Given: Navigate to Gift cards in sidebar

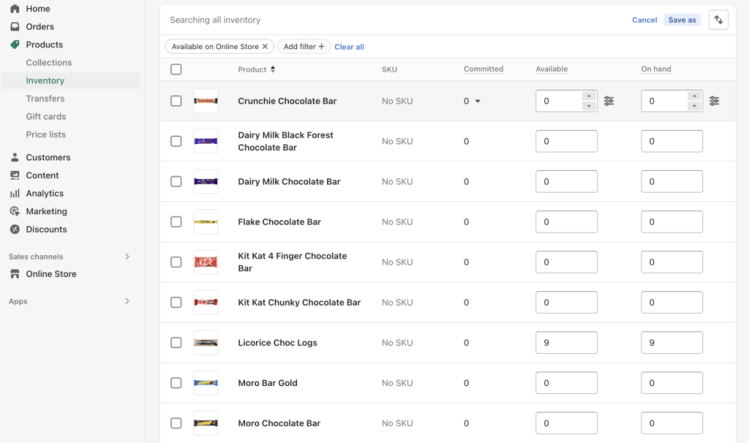Looking at the screenshot, I should click(x=46, y=117).
